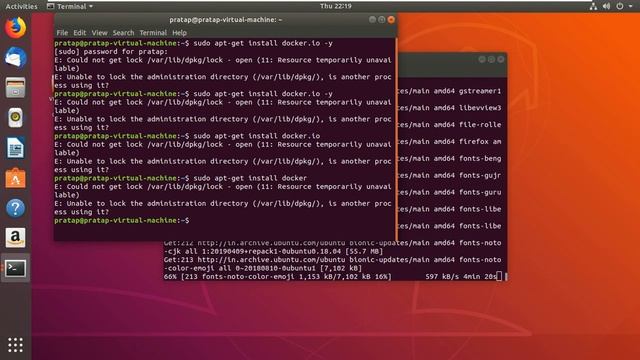Open the Terminal menu in the menubar
The width and height of the screenshot is (640, 360).
[x=153, y=33]
